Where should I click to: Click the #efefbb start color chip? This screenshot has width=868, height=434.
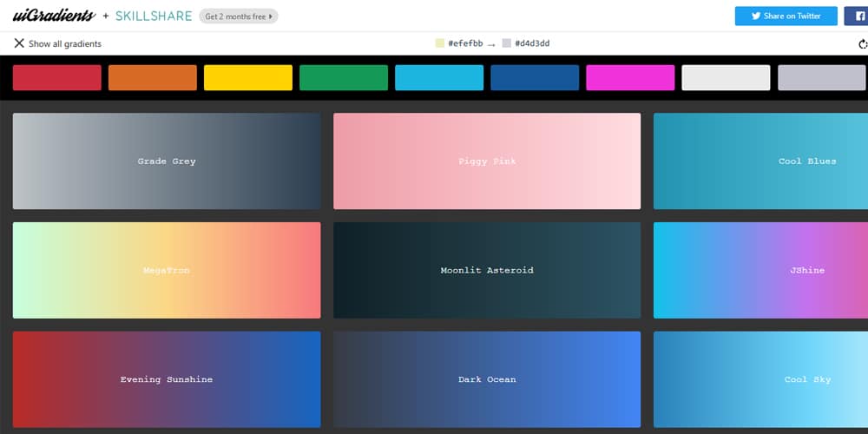pyautogui.click(x=439, y=43)
